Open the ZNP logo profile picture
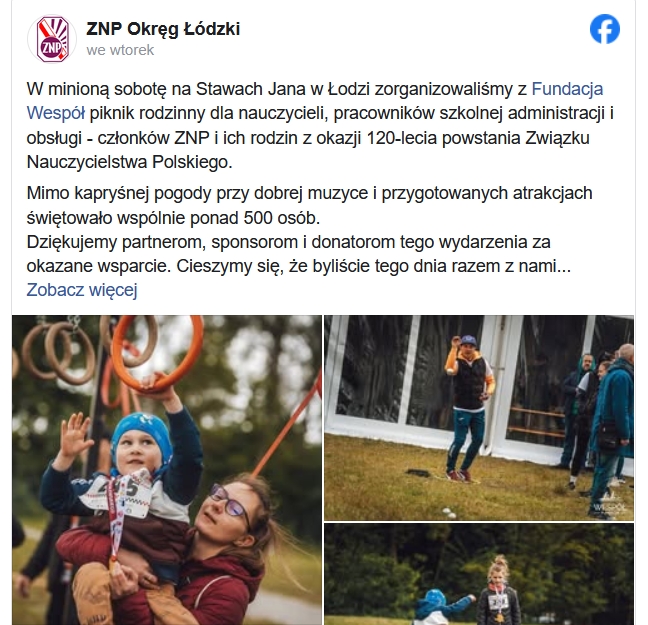648x625 pixels. tap(52, 39)
